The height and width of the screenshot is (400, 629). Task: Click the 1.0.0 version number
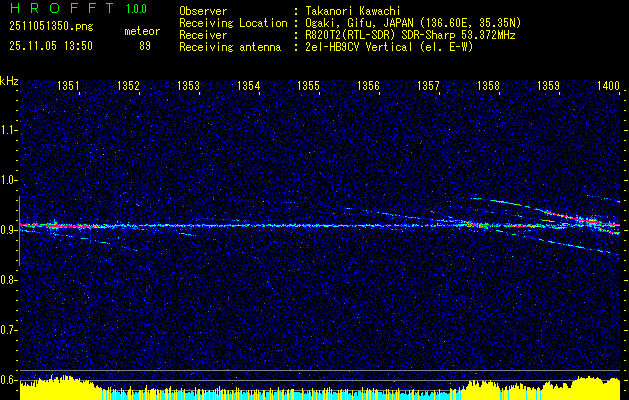[139, 9]
